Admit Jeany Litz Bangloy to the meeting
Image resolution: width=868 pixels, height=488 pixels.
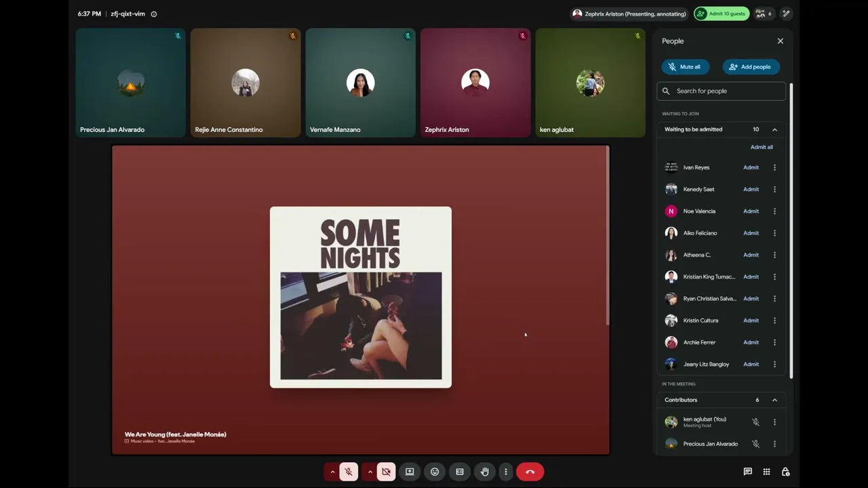[751, 364]
